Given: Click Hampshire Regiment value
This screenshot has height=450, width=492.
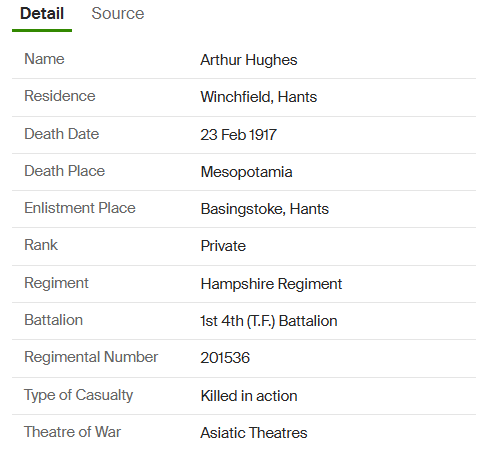Looking at the screenshot, I should (x=271, y=284).
